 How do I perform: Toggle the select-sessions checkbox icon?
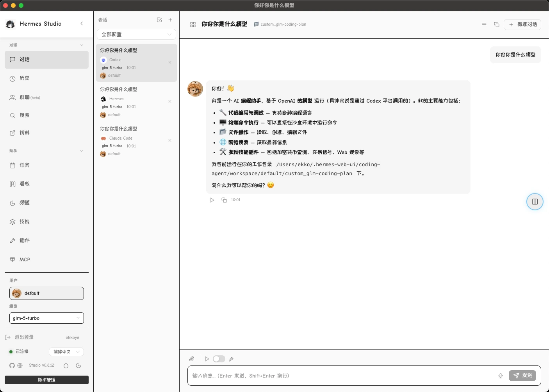point(159,20)
